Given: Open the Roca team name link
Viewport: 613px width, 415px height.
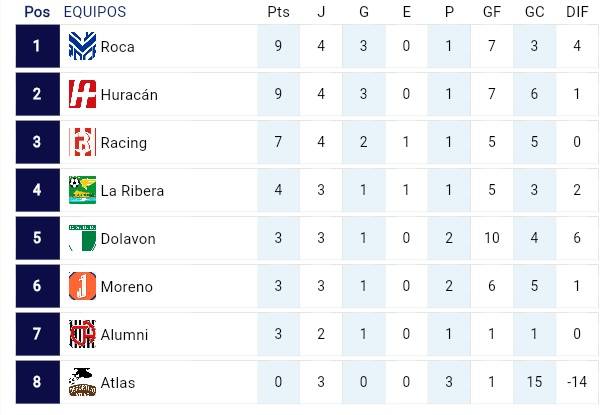Looking at the screenshot, I should [117, 47].
